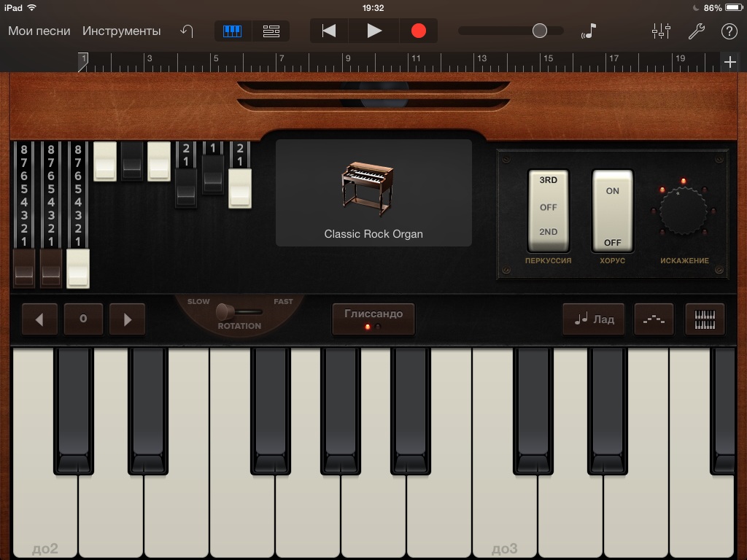Go to beginning of song
This screenshot has height=560, width=747.
point(329,31)
